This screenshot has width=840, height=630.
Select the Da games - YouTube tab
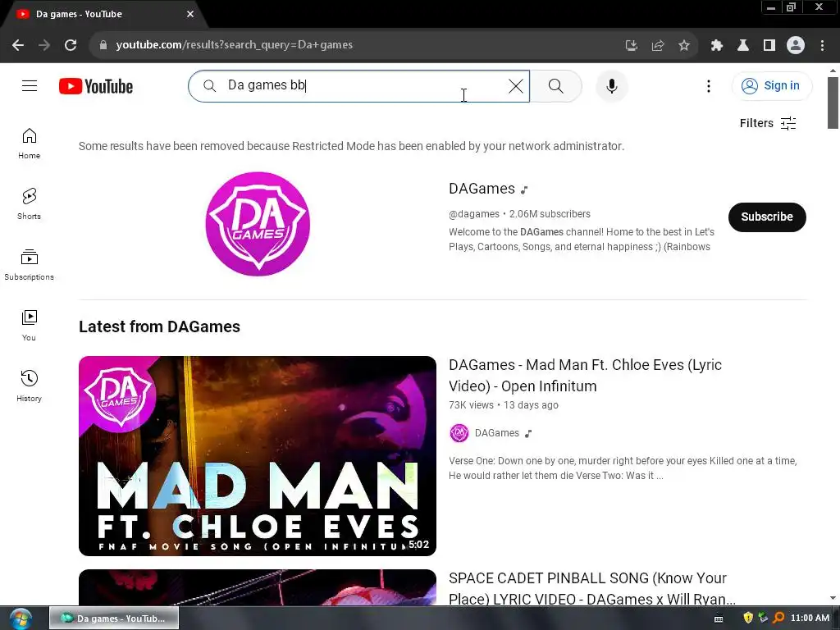pyautogui.click(x=102, y=15)
